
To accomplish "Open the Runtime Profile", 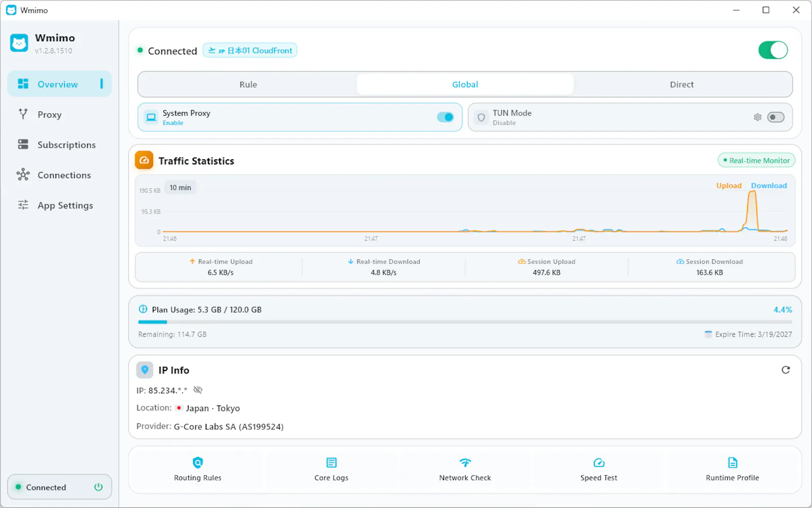I will pos(732,469).
